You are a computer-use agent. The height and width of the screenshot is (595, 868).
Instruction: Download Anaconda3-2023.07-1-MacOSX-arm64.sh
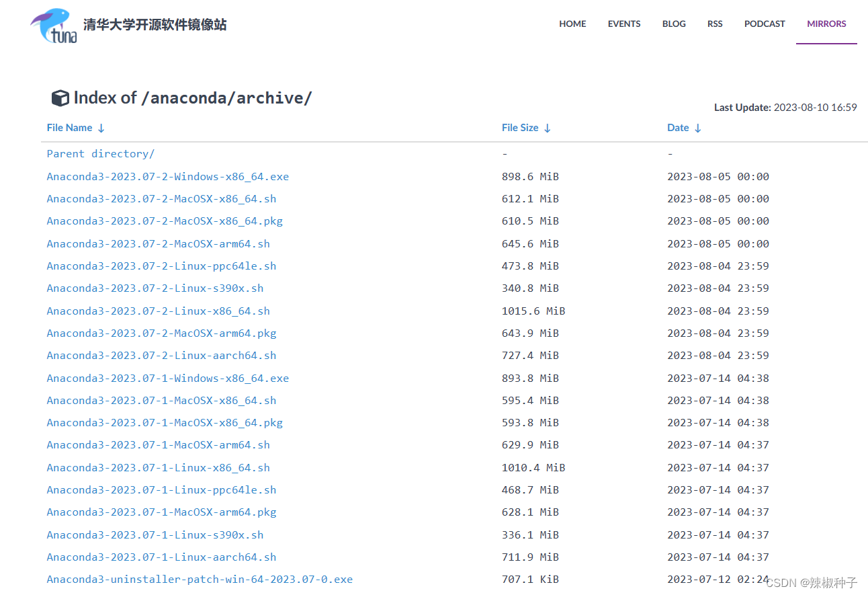pos(159,445)
